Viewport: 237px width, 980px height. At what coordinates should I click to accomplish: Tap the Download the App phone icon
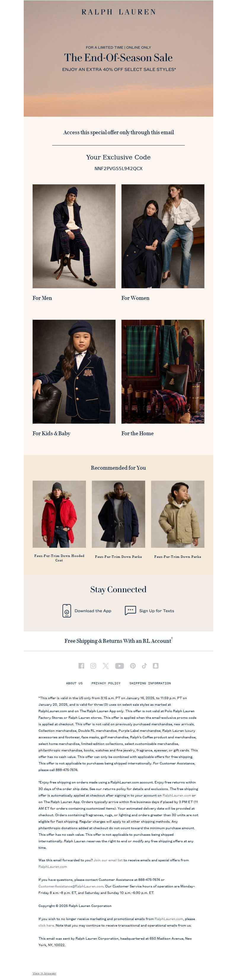tap(67, 611)
